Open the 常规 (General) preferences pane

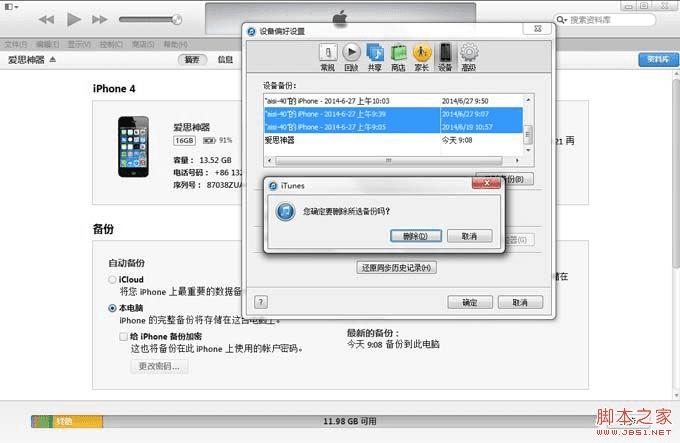click(328, 57)
